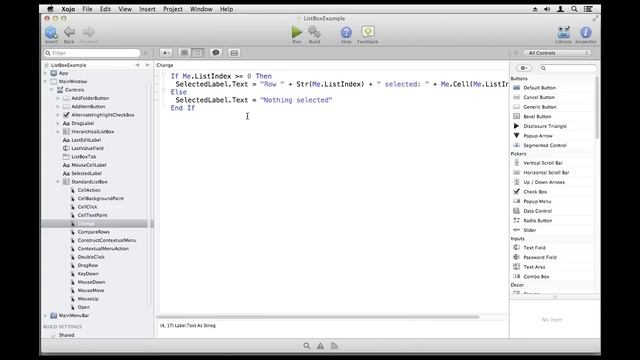Expand AddFolderButton in the navigator
This screenshot has height=360, width=640.
(58, 98)
